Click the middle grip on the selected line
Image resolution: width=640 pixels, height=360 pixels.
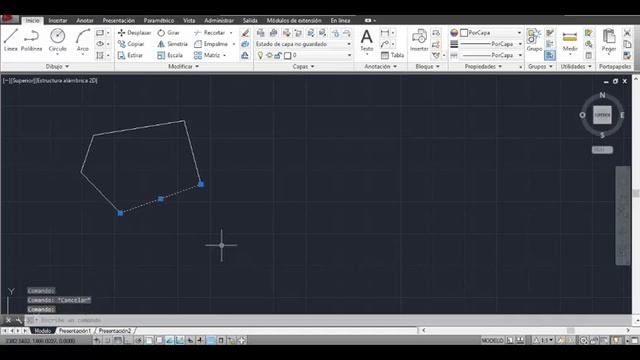(x=161, y=199)
